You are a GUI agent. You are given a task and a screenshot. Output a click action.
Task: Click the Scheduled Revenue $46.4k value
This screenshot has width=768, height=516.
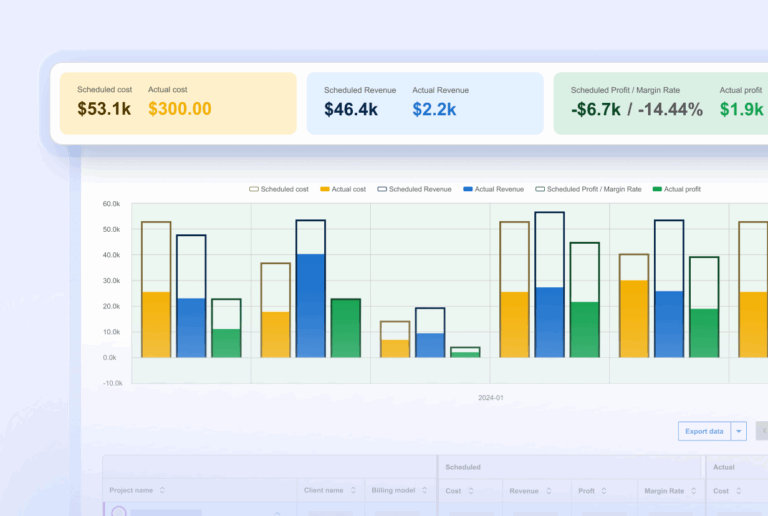point(351,109)
